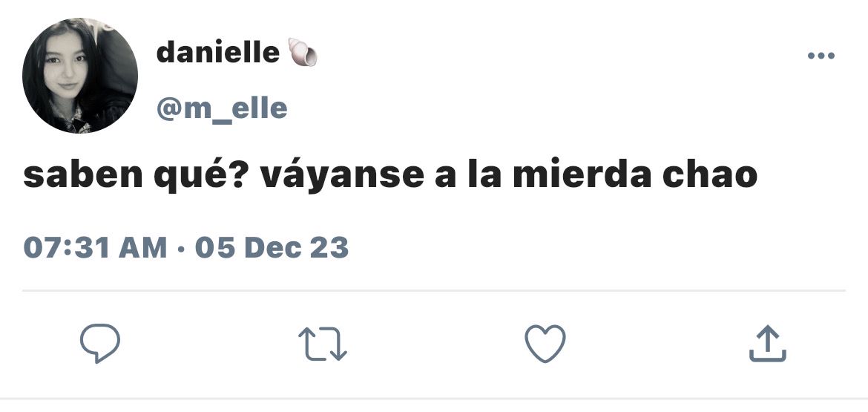Open the @m_elle handle link
The height and width of the screenshot is (412, 868).
tap(222, 108)
